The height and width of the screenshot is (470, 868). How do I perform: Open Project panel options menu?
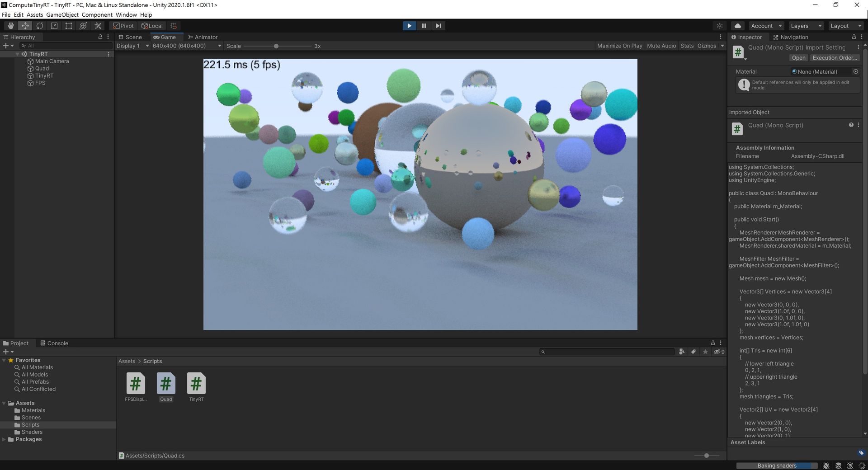pyautogui.click(x=721, y=343)
